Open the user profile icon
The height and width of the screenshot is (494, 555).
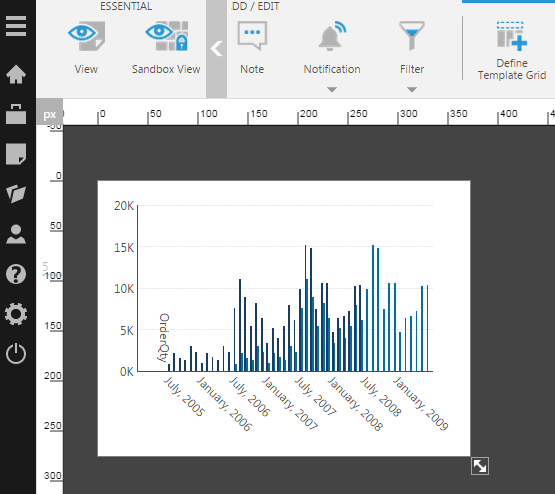pyautogui.click(x=16, y=234)
